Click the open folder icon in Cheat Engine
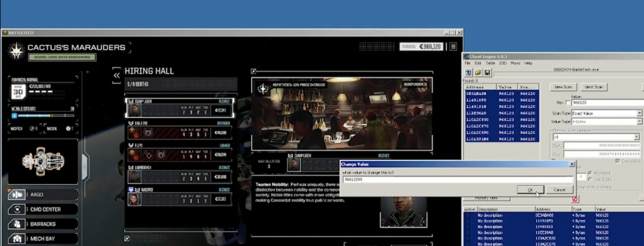The width and height of the screenshot is (644, 246). point(478,73)
